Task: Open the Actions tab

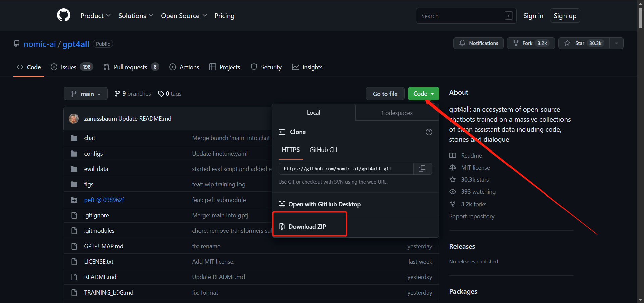Action: coord(184,67)
